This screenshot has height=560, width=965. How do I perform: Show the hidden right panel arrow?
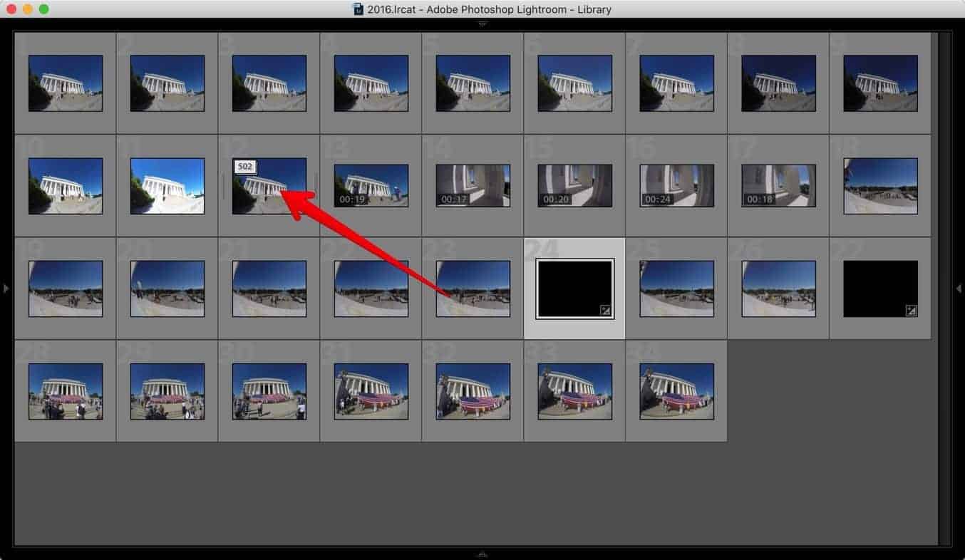coord(959,289)
